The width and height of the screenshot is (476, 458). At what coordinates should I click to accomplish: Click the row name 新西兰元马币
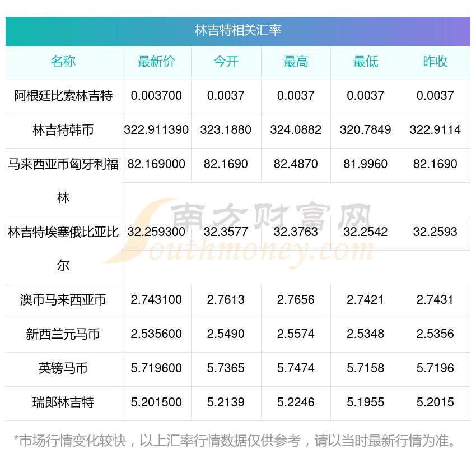pos(63,334)
